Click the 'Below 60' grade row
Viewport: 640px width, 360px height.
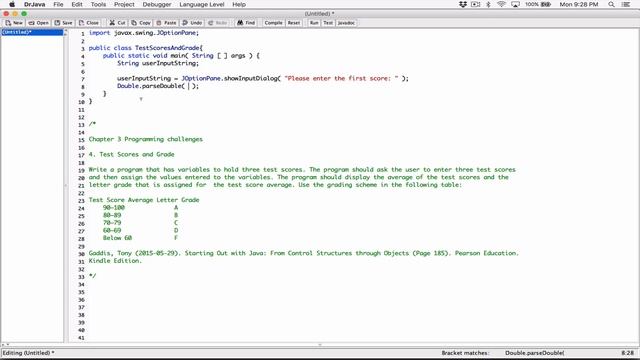pyautogui.click(x=140, y=238)
